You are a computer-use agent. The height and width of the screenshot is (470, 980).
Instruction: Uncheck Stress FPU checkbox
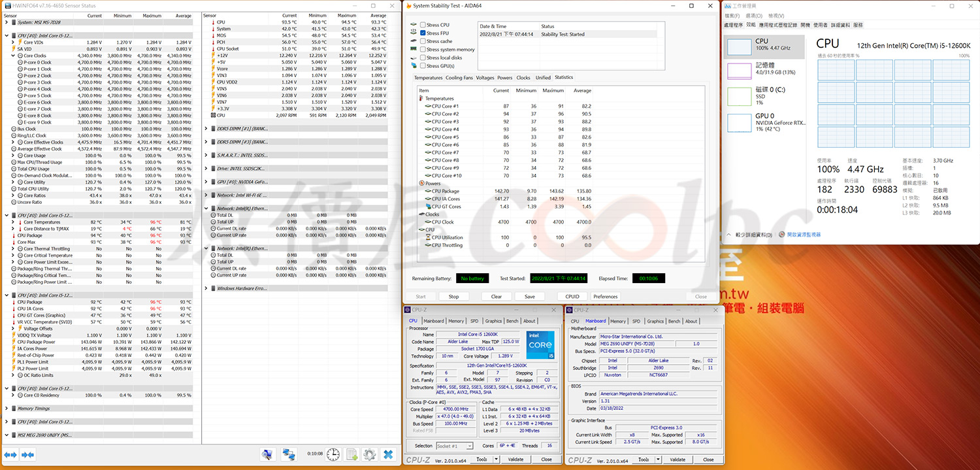tap(423, 33)
